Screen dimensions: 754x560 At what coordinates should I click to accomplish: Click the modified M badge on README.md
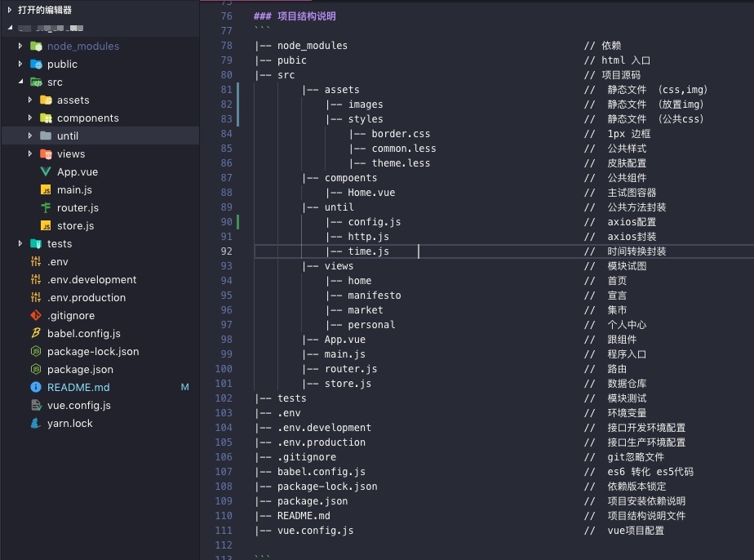pos(184,387)
